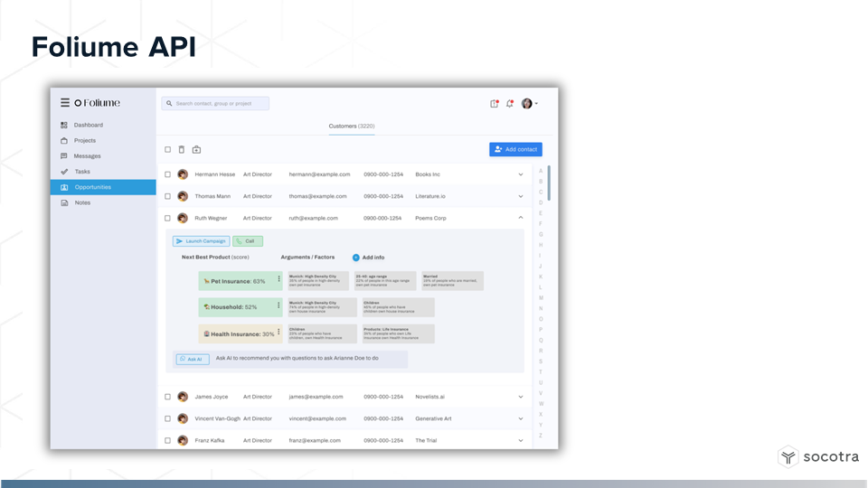Click the Add info plus icon

point(356,258)
